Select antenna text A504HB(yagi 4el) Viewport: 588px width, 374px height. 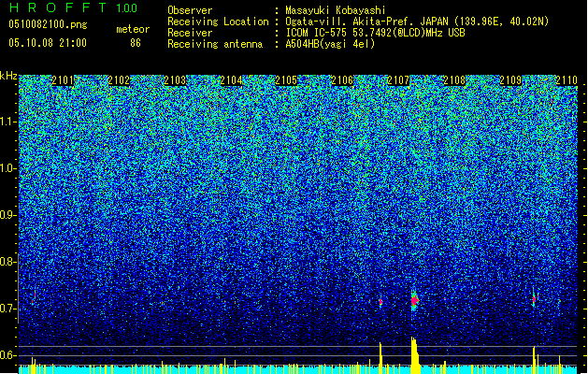coord(330,44)
